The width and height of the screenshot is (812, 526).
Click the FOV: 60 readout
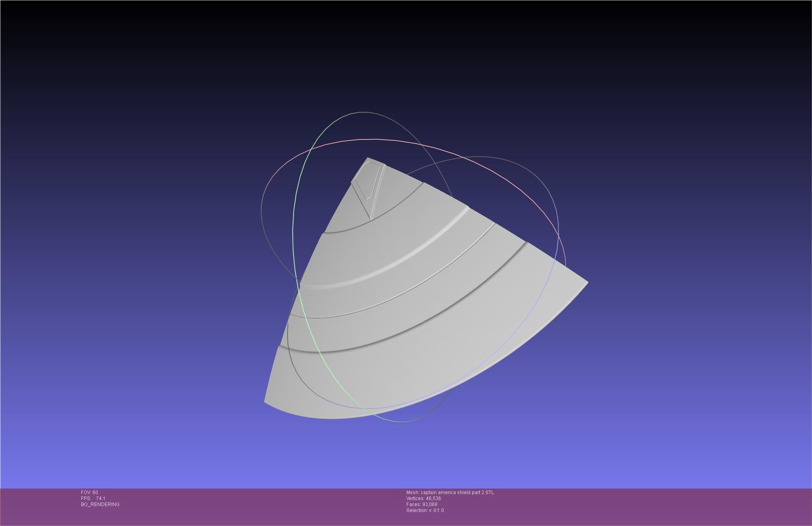[x=89, y=493]
